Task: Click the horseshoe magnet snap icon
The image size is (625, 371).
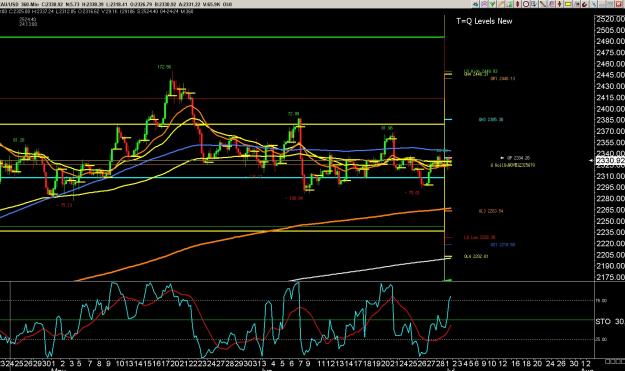Action: [x=585, y=4]
